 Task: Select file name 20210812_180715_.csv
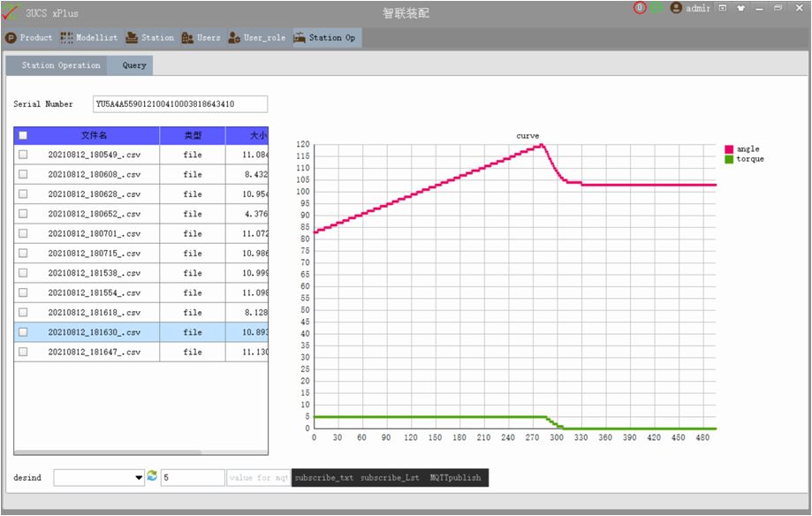pos(95,253)
